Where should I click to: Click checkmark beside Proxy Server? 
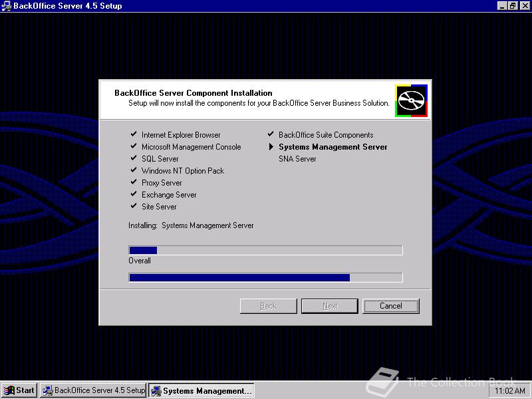tap(134, 182)
